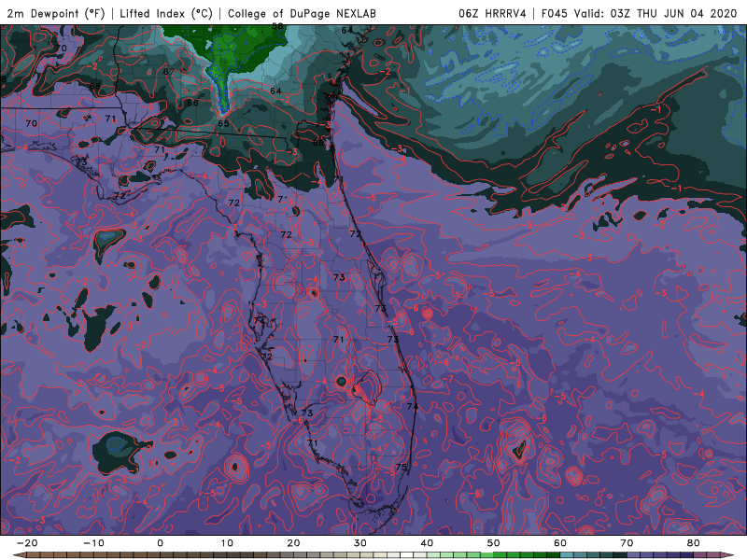The width and height of the screenshot is (747, 560).
Task: Click the '-10' label on color scale
Action: (x=93, y=543)
